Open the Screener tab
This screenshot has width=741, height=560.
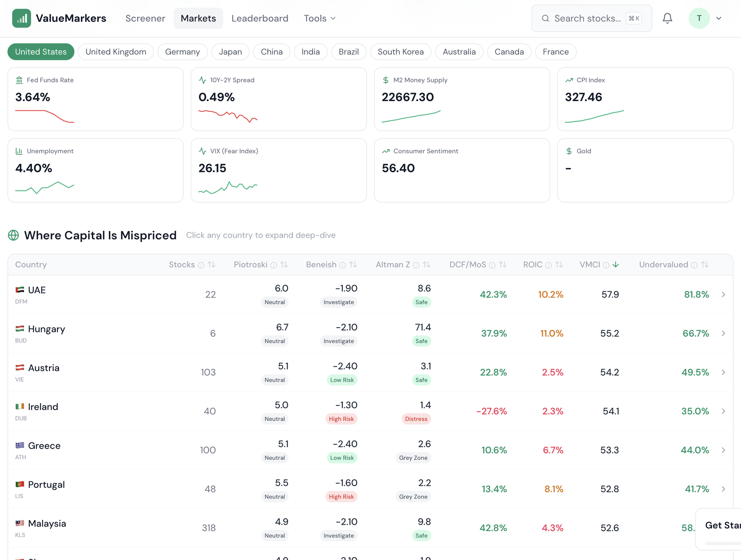click(x=145, y=18)
